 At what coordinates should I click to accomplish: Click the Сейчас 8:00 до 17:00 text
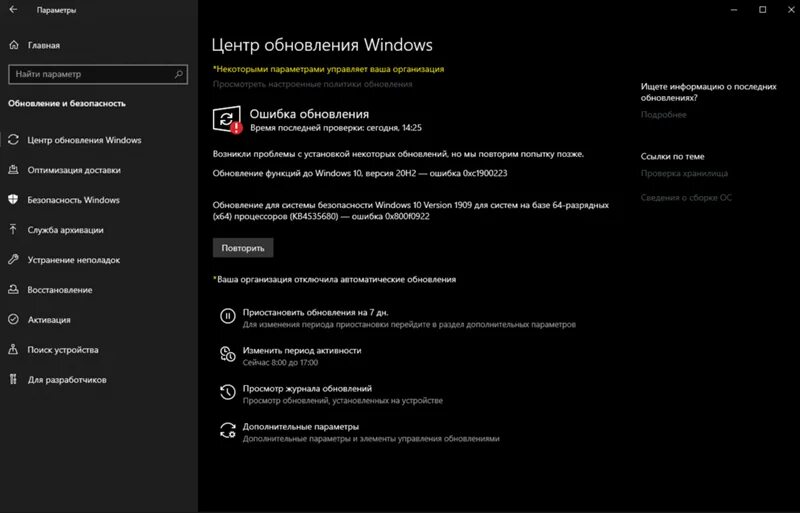point(280,362)
